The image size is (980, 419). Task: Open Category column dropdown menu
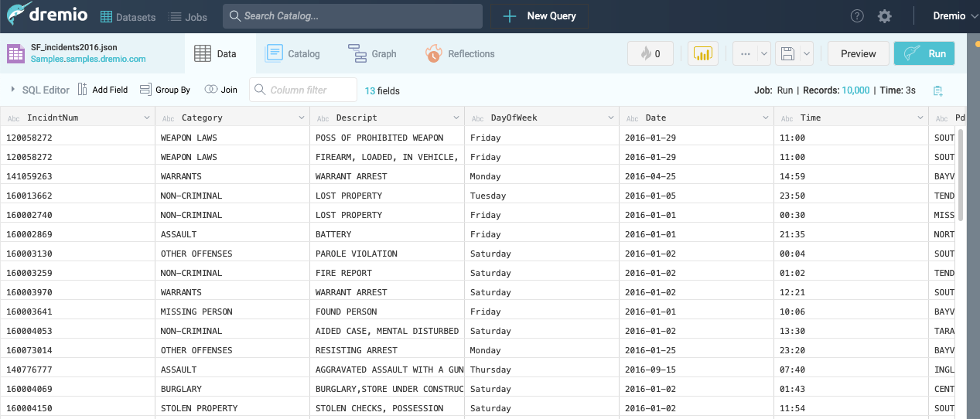point(302,118)
